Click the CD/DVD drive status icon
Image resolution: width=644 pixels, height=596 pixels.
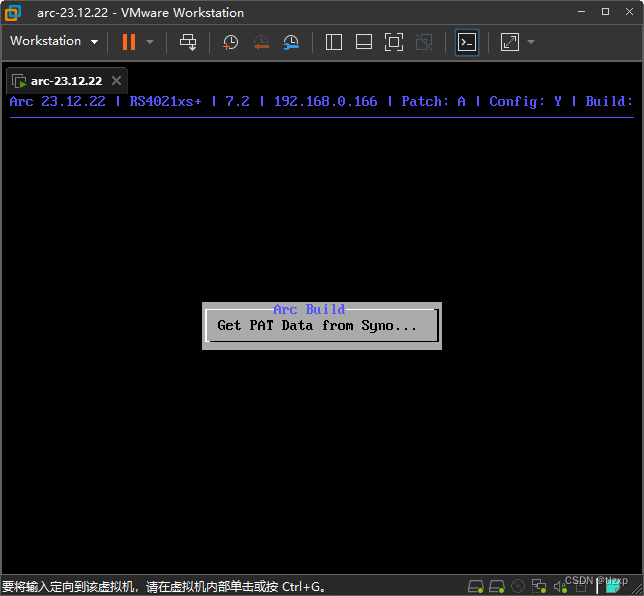tap(518, 586)
